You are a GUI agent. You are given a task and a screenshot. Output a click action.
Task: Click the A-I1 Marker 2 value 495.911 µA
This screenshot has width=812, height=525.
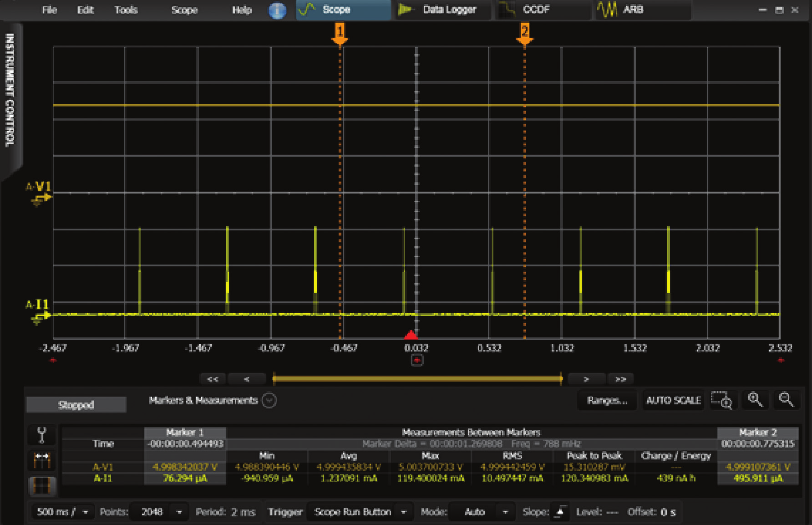pos(758,479)
